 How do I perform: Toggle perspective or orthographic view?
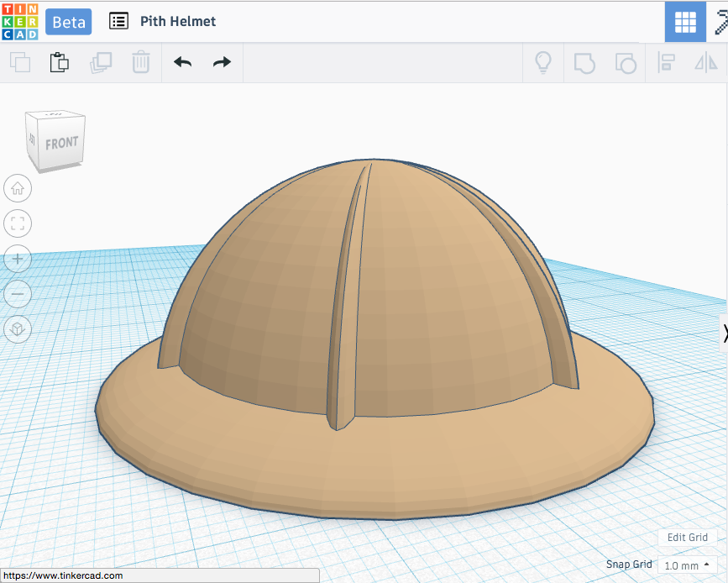pos(18,329)
